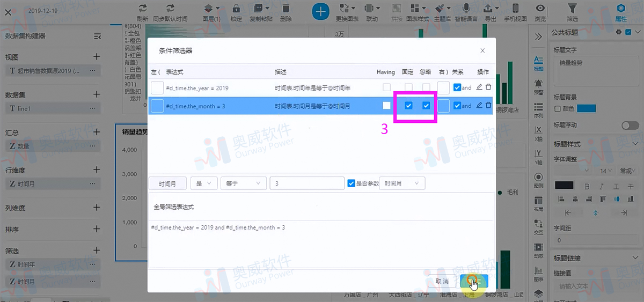
Task: Toggle Having checkbox for the_year row
Action: 386,87
